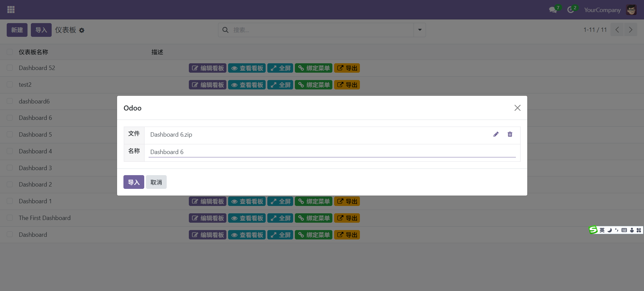Go to previous page with left chevron
The image size is (644, 291).
[x=617, y=30]
